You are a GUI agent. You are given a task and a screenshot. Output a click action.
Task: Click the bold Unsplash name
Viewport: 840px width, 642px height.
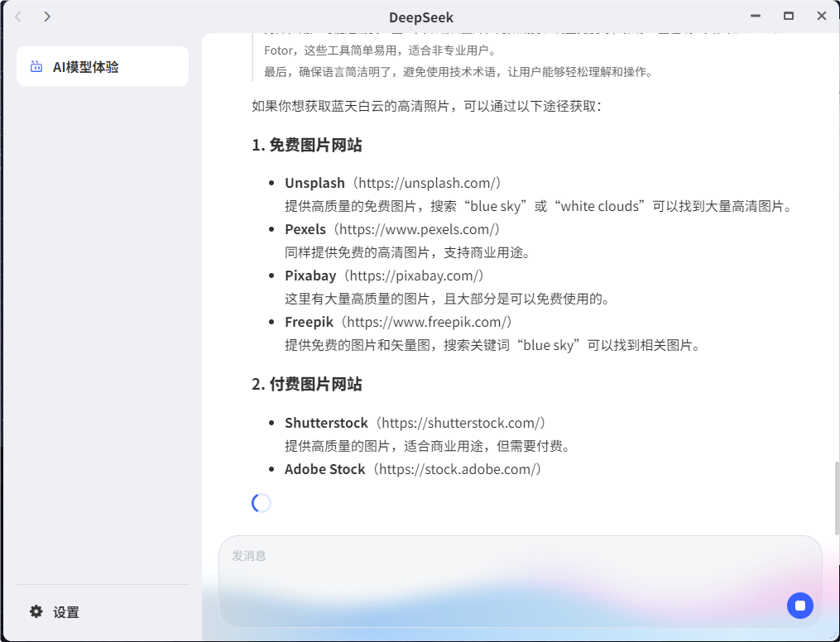[315, 183]
